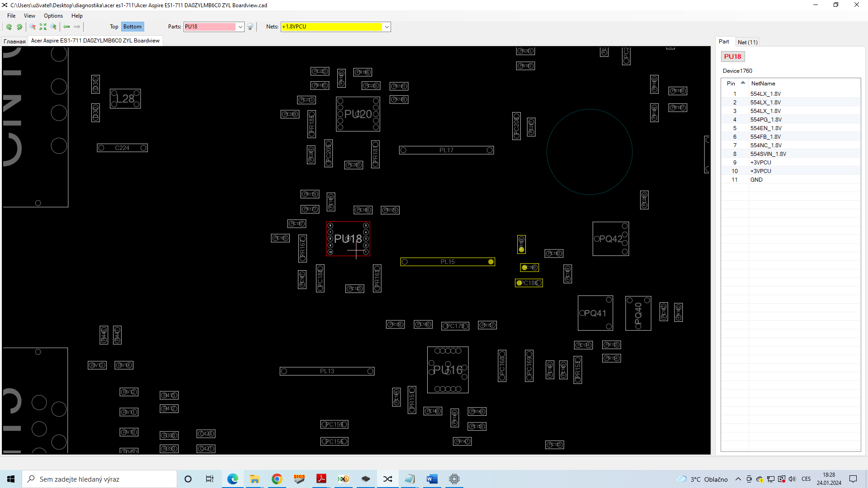
Task: Select pin 9 row +3VPCU
Action: coord(791,163)
